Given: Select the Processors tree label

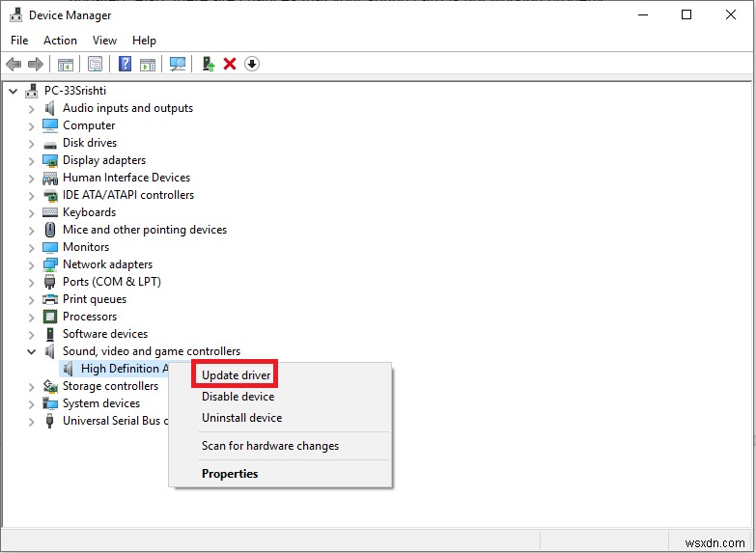Looking at the screenshot, I should (90, 317).
